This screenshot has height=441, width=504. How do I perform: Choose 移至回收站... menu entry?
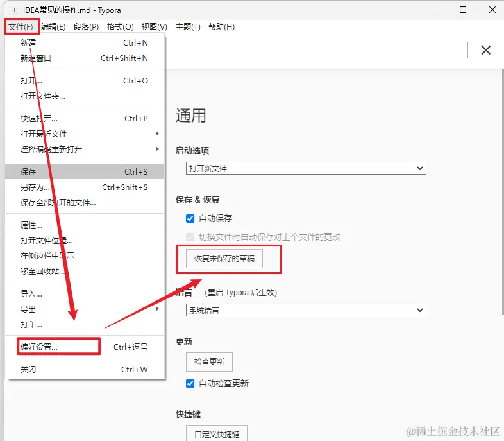click(85, 272)
